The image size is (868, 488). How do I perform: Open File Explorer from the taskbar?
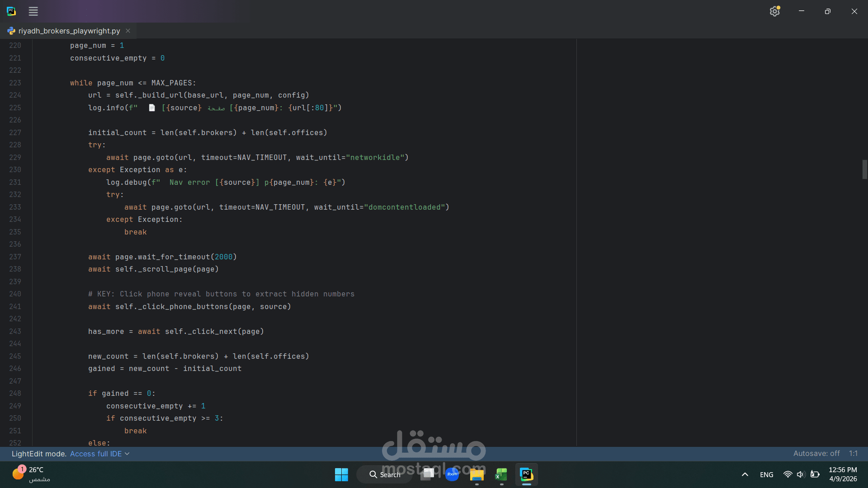coord(476,474)
